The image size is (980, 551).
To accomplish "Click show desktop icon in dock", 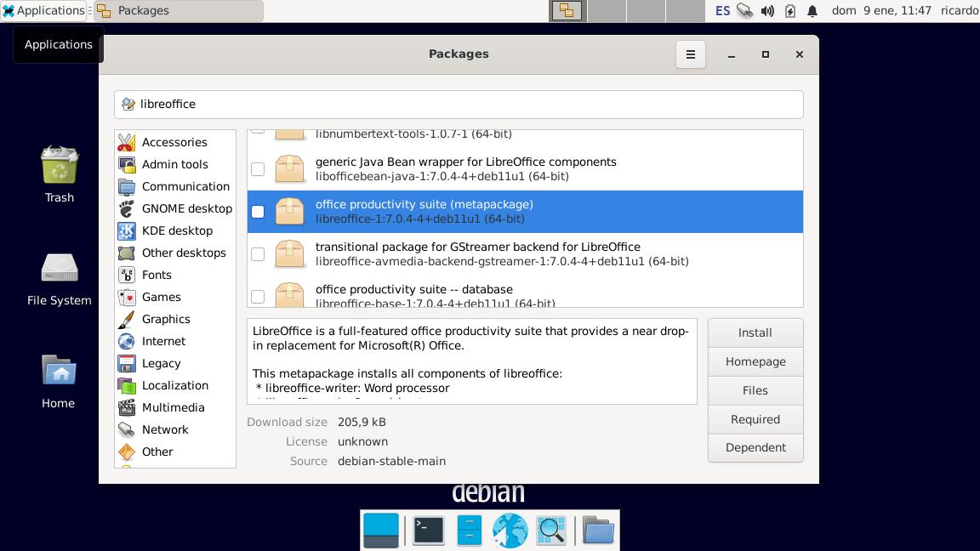I will [380, 531].
